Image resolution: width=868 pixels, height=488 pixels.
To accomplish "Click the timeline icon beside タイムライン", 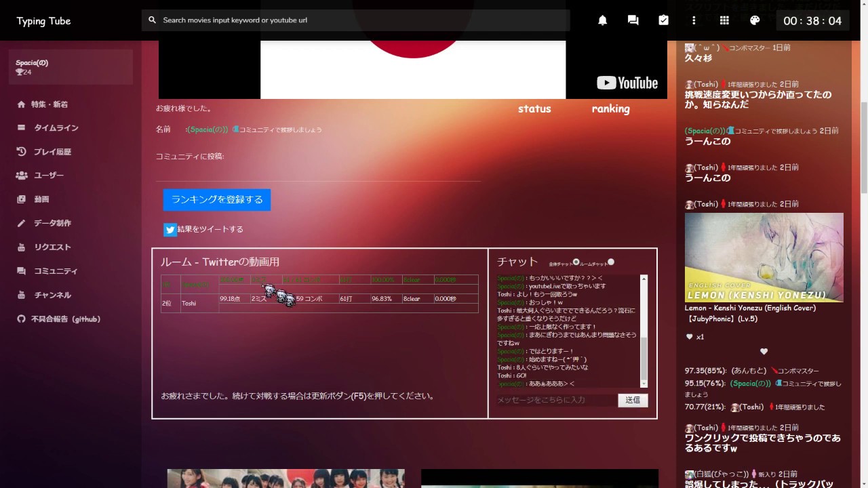I will [x=21, y=127].
